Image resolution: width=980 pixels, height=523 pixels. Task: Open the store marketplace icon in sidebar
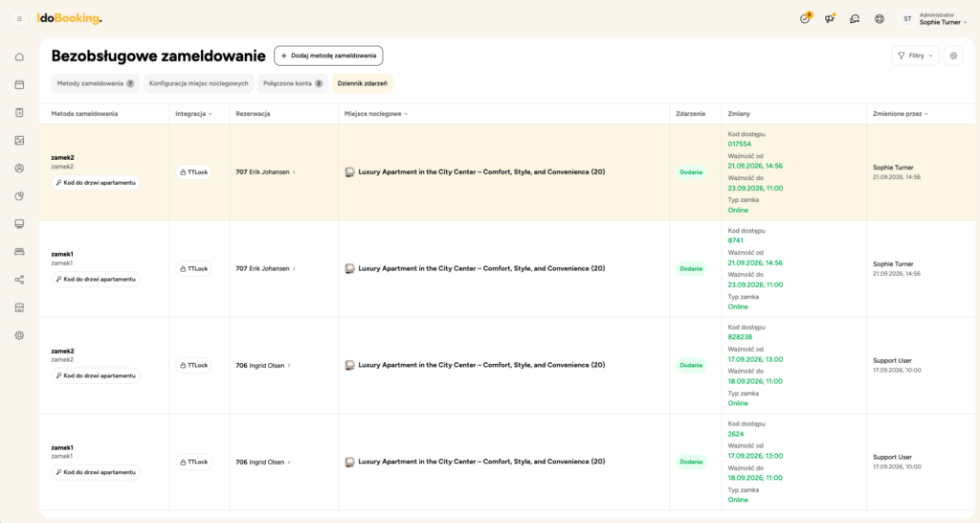click(19, 307)
